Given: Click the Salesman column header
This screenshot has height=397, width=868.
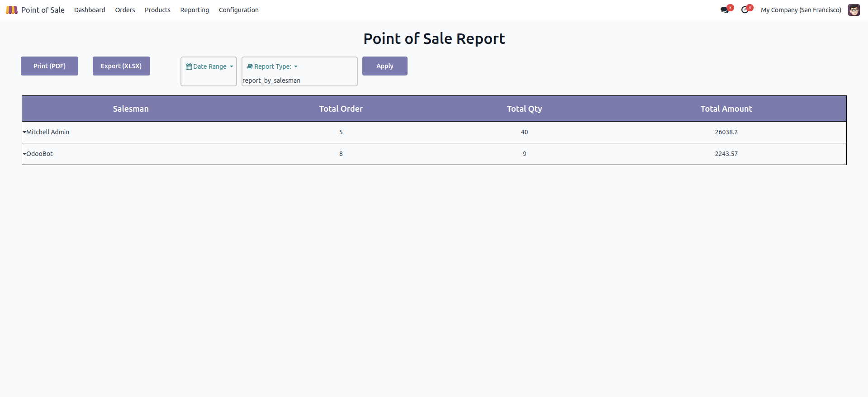Looking at the screenshot, I should [x=131, y=109].
